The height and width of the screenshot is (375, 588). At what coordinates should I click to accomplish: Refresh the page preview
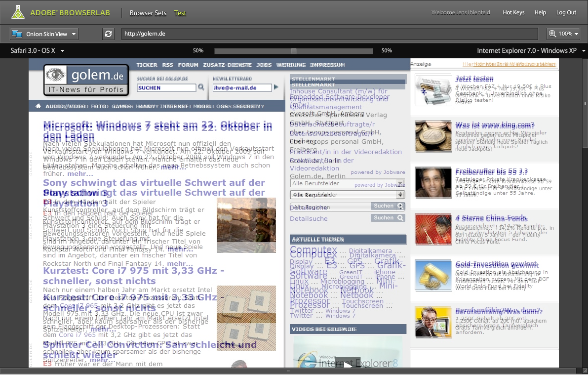coord(109,34)
